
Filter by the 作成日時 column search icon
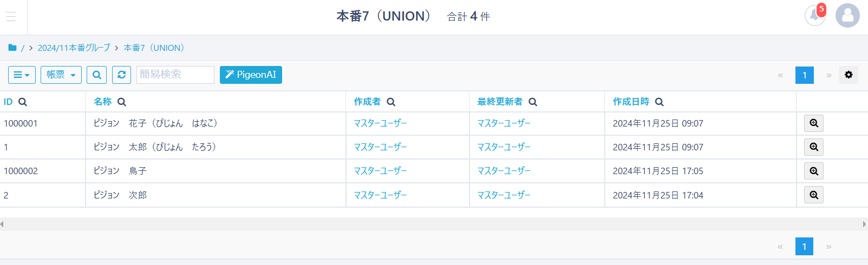[659, 102]
